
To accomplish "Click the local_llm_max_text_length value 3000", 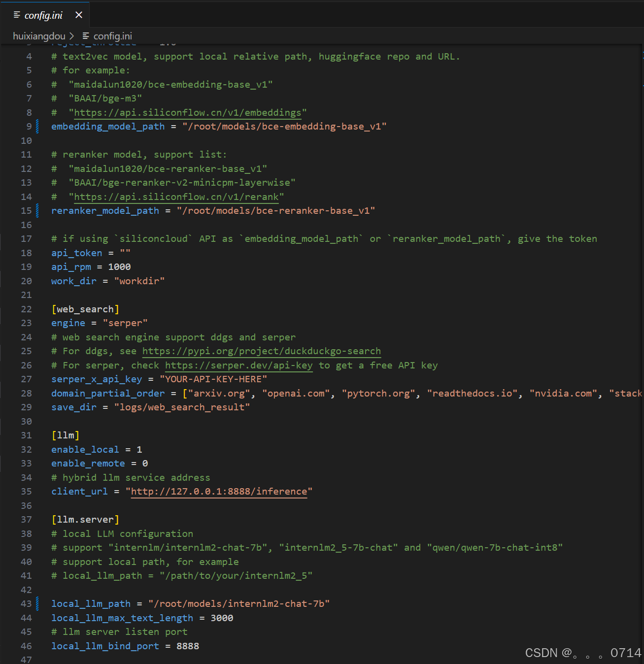I will 222,618.
